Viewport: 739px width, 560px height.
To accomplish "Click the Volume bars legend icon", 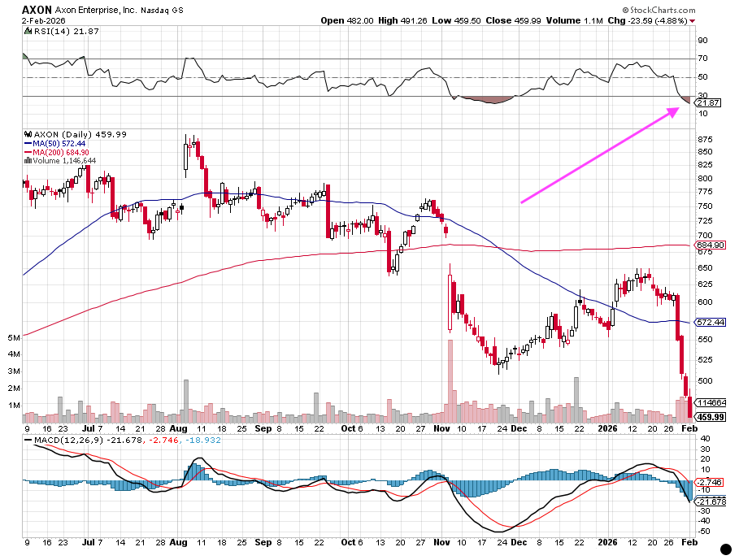I will tap(28, 161).
